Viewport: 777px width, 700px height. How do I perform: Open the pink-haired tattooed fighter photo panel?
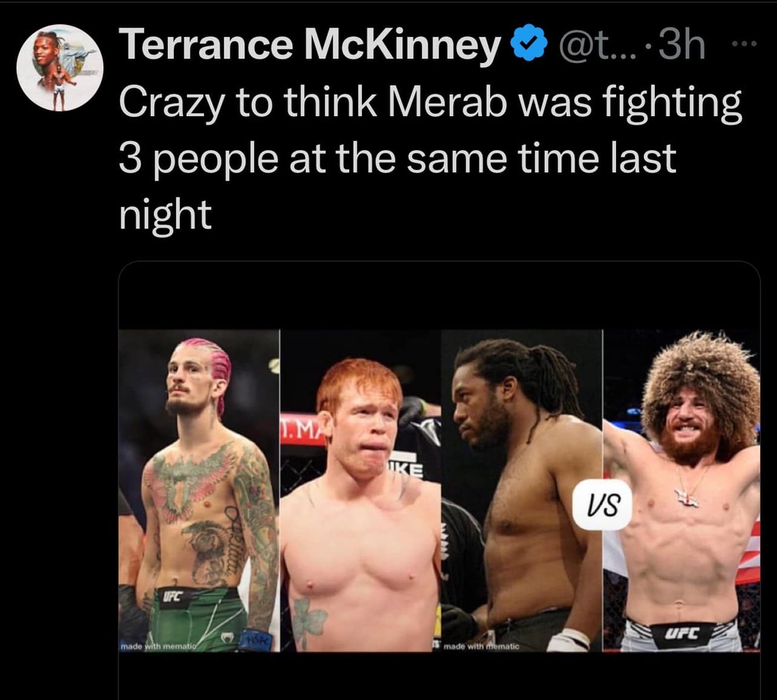(199, 490)
